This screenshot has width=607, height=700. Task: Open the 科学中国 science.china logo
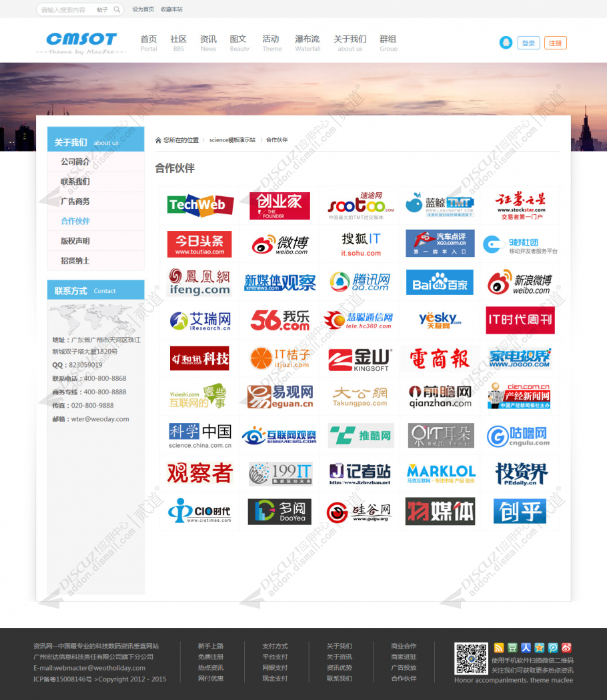(200, 436)
